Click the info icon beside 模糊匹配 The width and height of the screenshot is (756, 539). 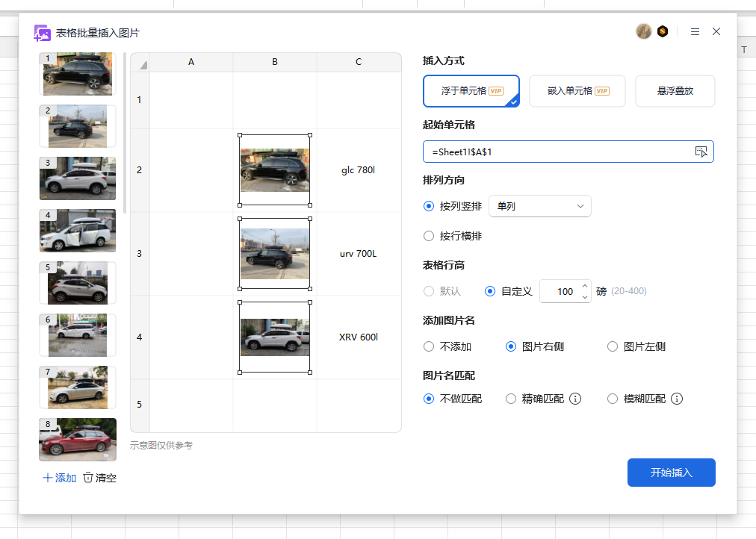pos(677,399)
